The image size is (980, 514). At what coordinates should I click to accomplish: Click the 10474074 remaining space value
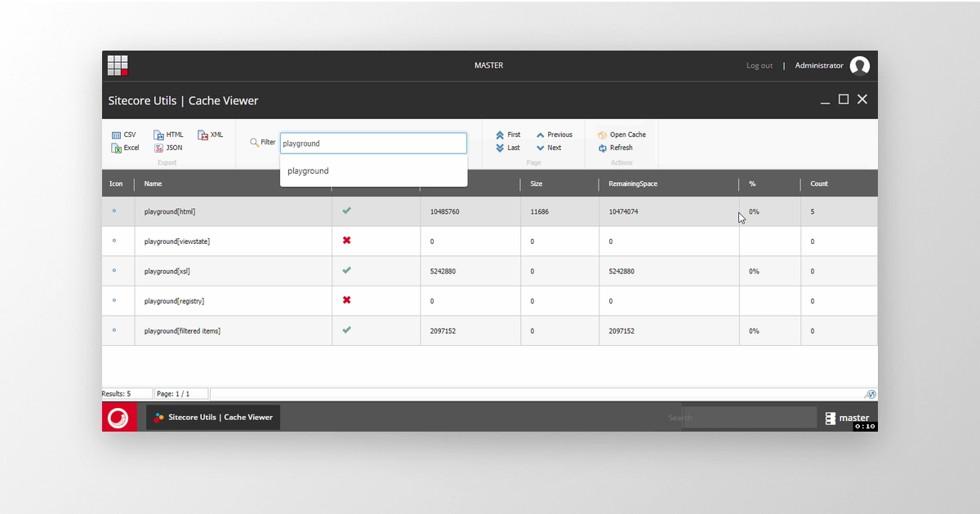[623, 212]
